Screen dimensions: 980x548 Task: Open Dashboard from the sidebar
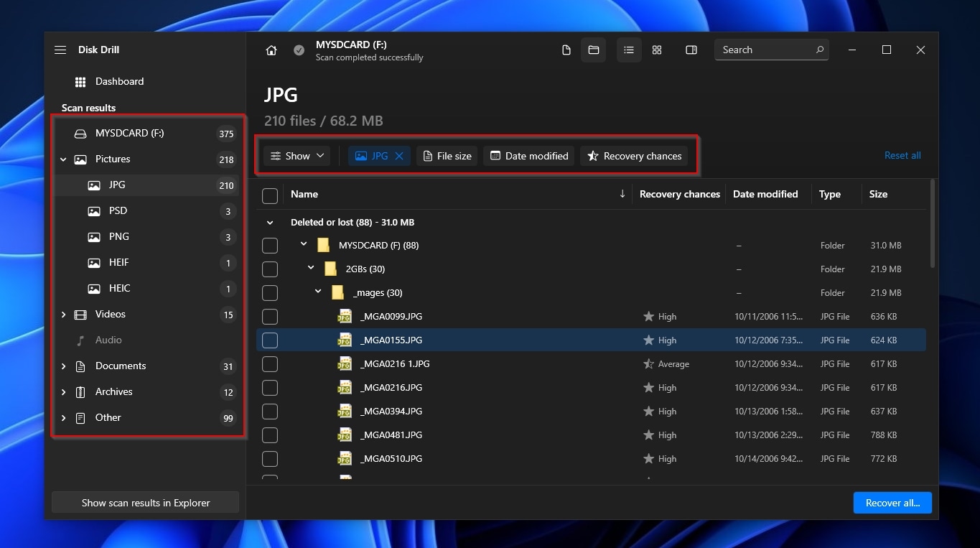119,82
